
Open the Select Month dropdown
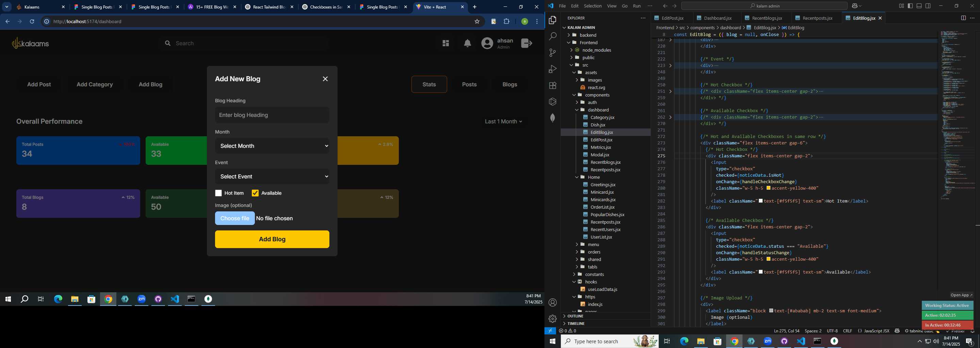point(272,146)
